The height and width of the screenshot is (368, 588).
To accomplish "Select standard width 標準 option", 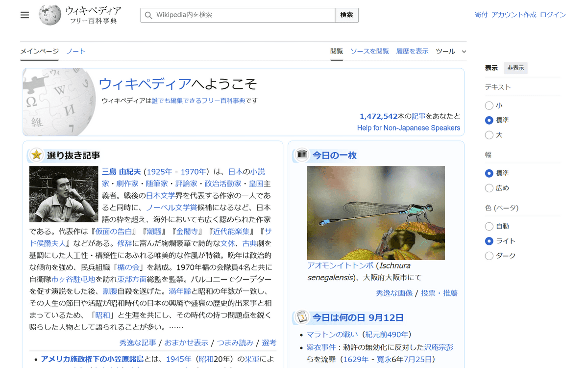I will click(489, 173).
